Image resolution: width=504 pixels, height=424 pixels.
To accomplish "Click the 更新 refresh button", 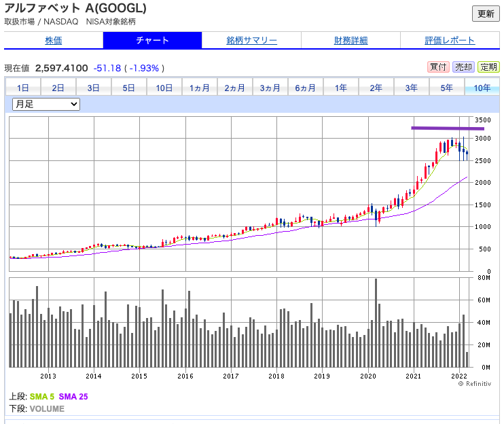I will (x=486, y=14).
